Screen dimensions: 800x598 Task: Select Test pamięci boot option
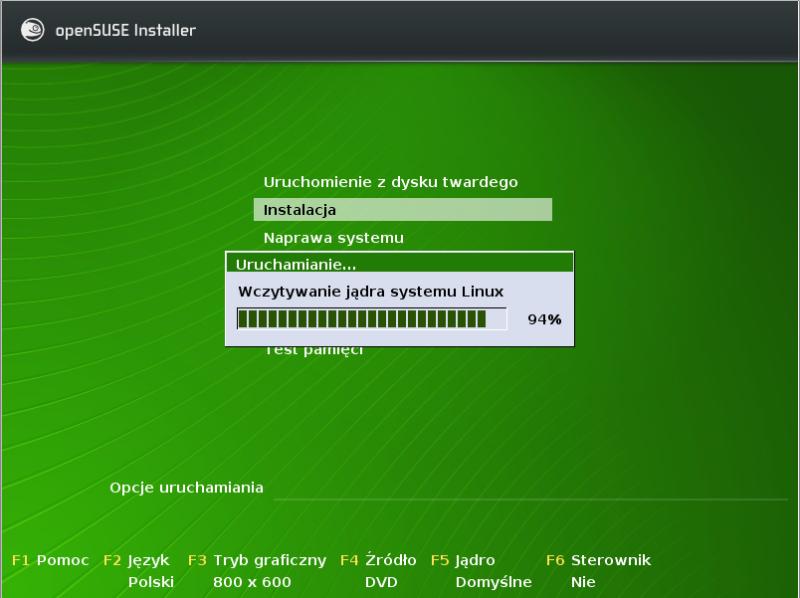coord(313,350)
